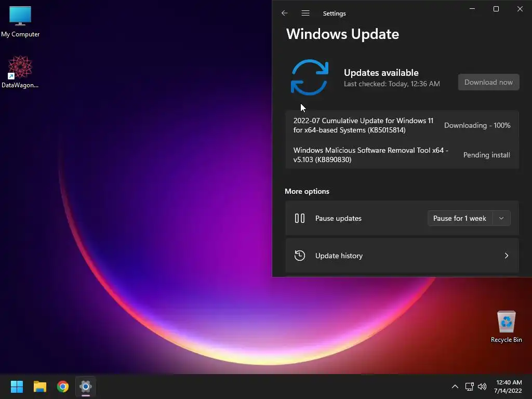This screenshot has height=399, width=532.
Task: Maximize the Settings window
Action: pyautogui.click(x=496, y=9)
